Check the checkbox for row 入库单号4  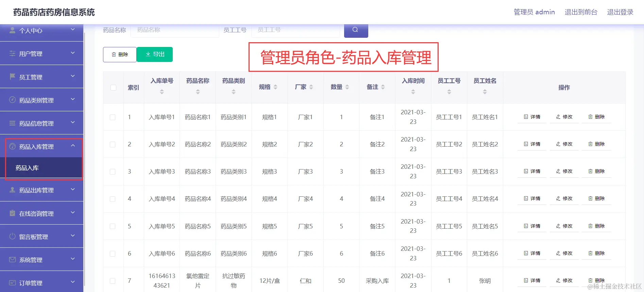point(113,199)
